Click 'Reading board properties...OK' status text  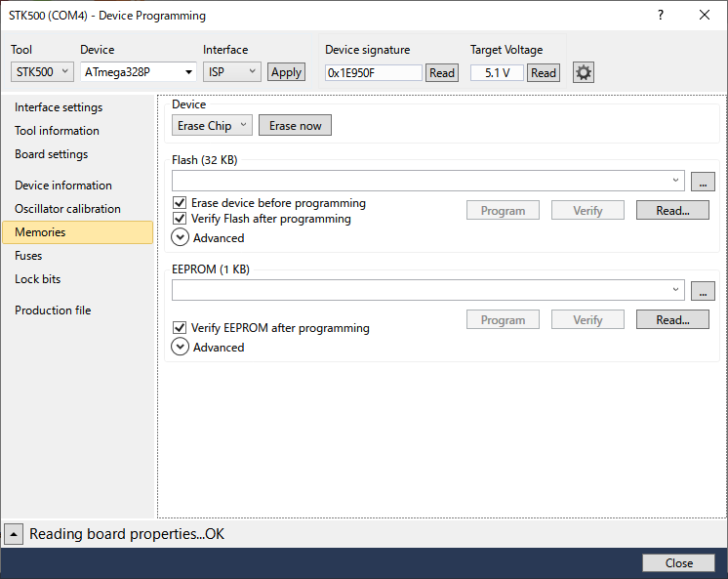point(127,534)
